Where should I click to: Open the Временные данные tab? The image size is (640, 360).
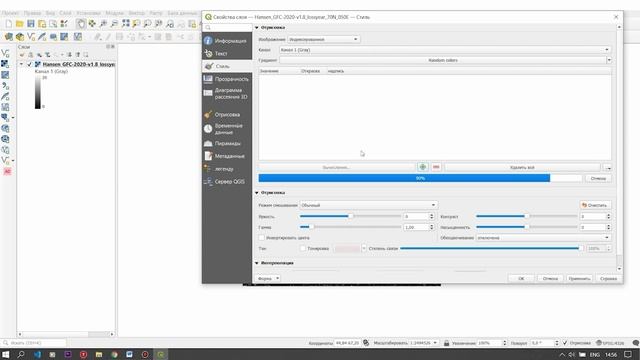(x=227, y=129)
